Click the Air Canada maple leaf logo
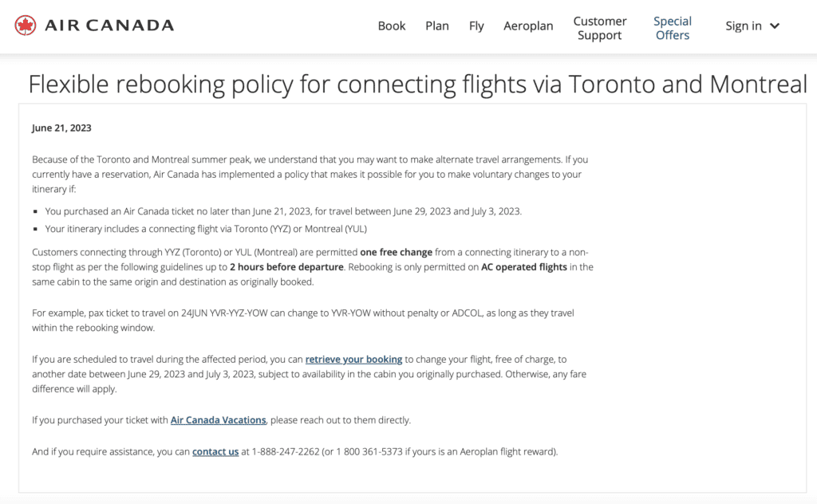 coord(26,26)
